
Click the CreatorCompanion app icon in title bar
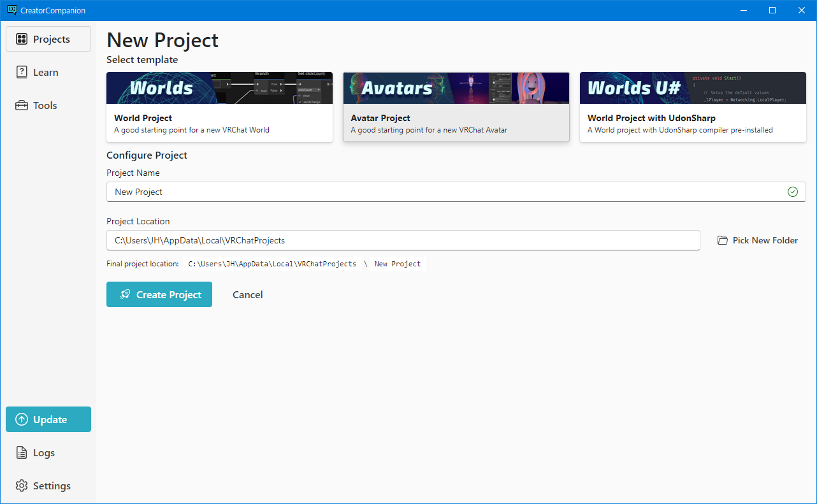point(11,10)
